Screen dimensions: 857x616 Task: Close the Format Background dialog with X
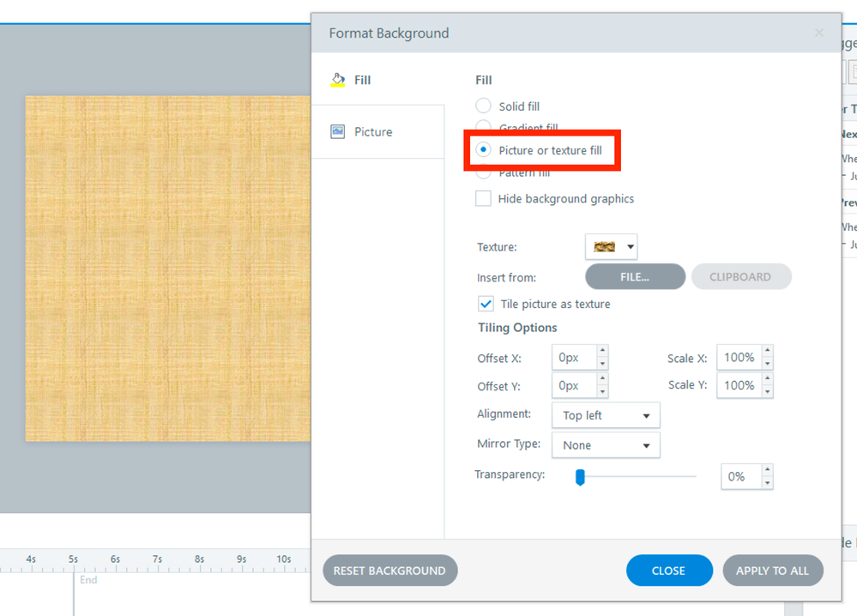tap(818, 33)
